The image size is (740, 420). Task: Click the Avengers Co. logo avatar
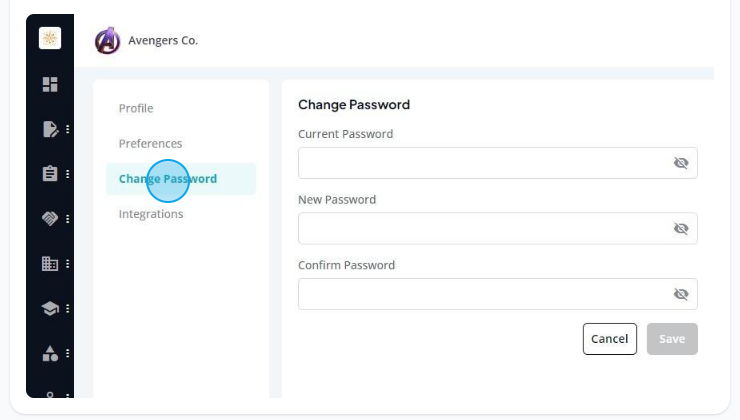[x=108, y=41]
